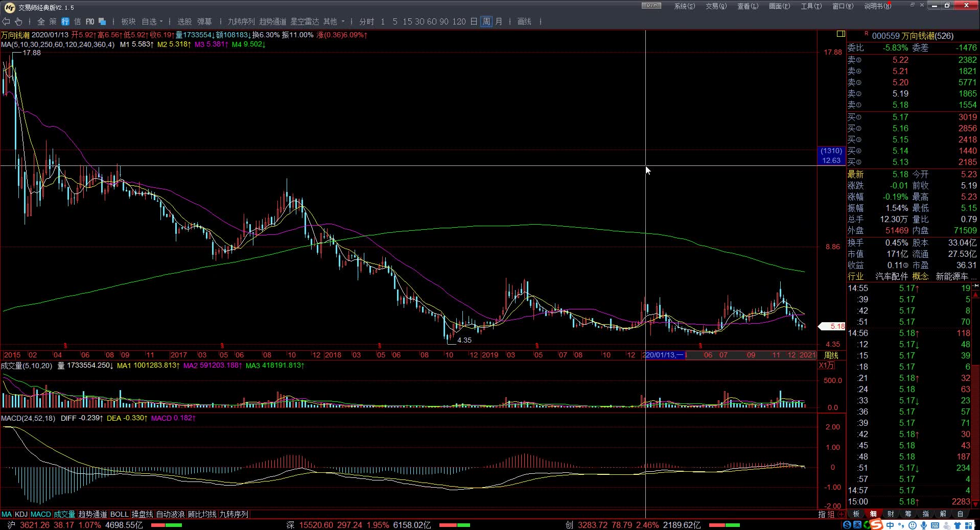Select the 操盘线 indicator tab

(142, 514)
